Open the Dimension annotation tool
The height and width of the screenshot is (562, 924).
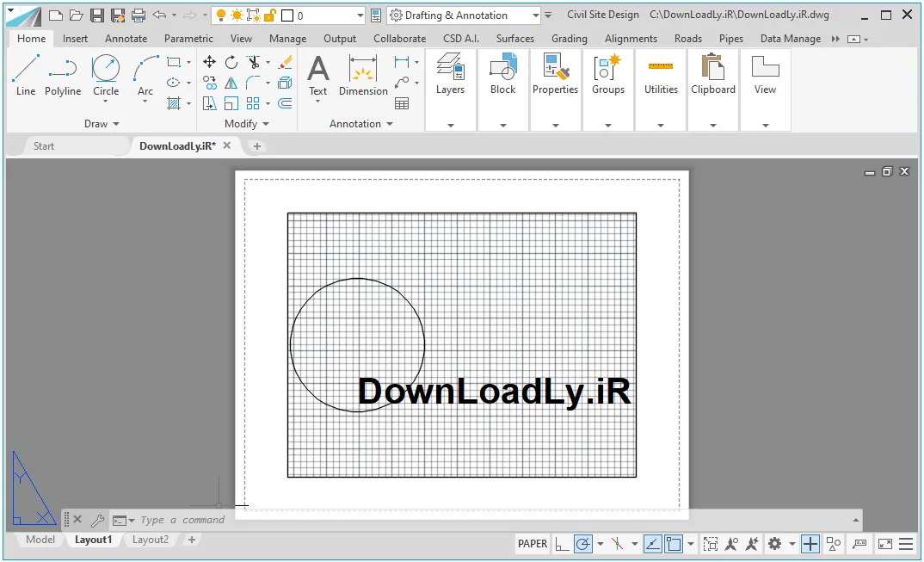coord(363,75)
